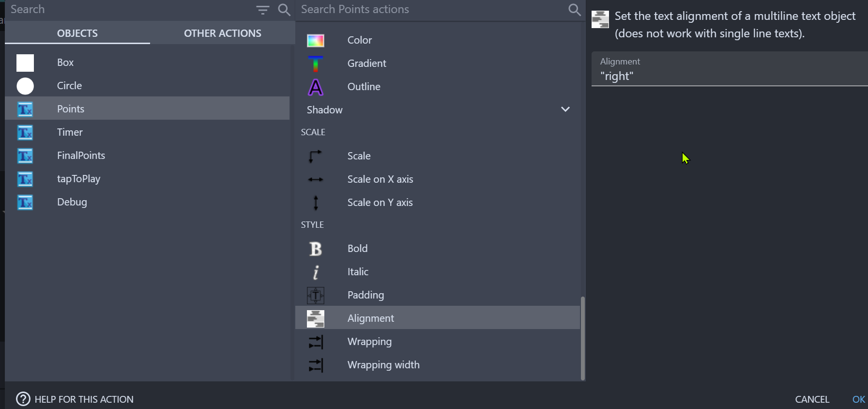This screenshot has height=409, width=868.
Task: Click the Color action rainbow icon
Action: coord(316,41)
